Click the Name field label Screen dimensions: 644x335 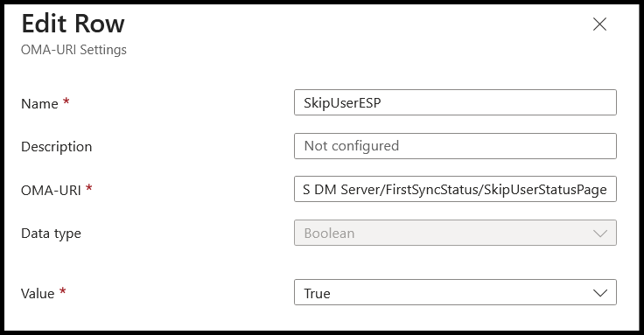pyautogui.click(x=39, y=103)
